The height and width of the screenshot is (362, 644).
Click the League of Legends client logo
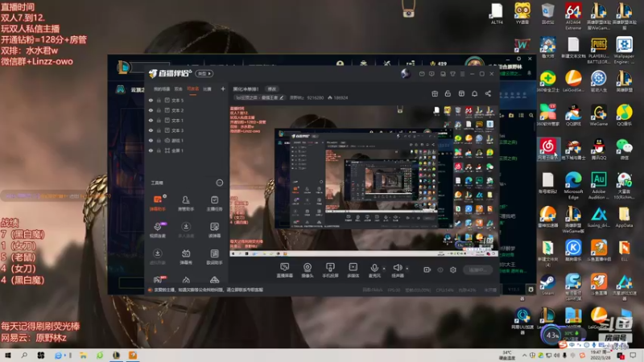point(123,68)
